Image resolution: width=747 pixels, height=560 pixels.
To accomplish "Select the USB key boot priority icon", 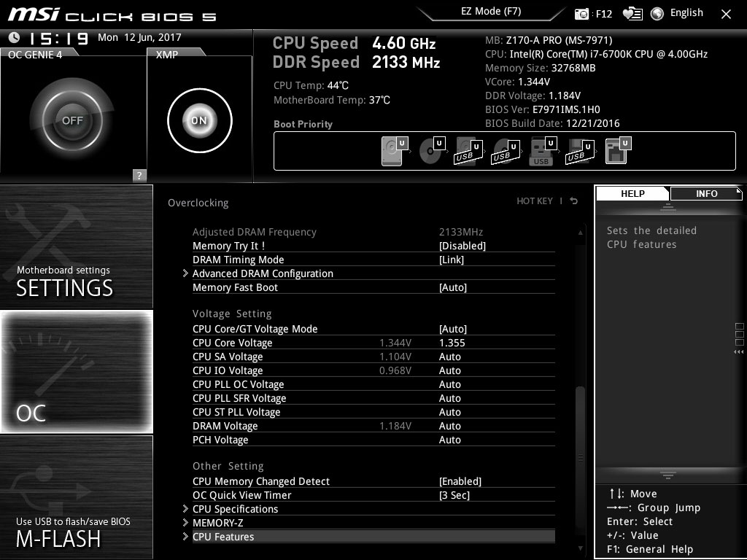I will point(543,151).
